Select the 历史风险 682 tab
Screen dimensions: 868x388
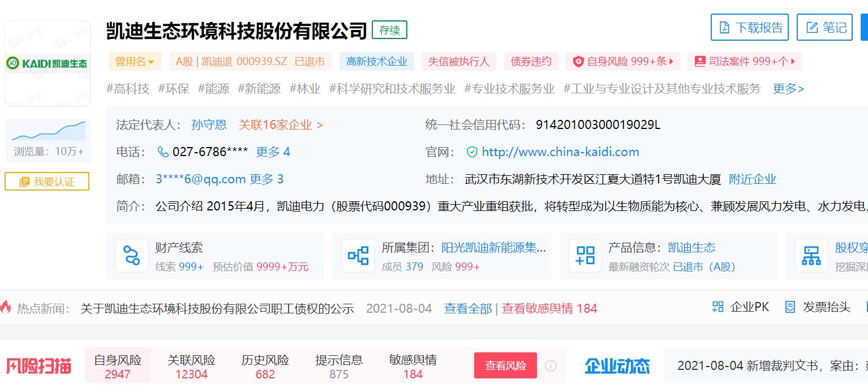click(265, 367)
